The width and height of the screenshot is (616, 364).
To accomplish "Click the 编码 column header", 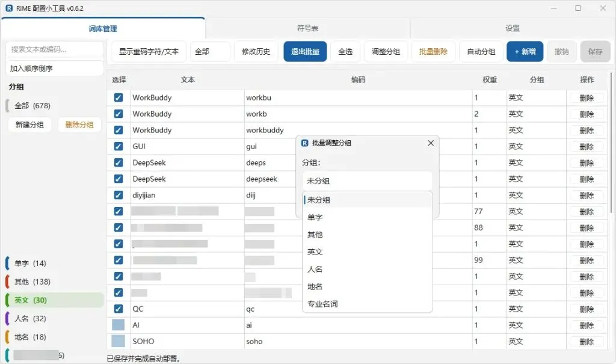I will [x=358, y=80].
